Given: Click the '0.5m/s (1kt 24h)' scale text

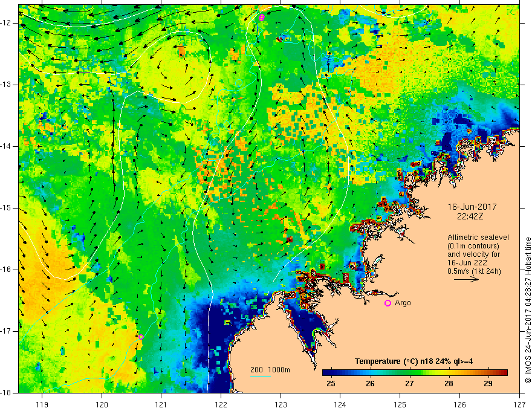Looking at the screenshot, I should point(474,271).
